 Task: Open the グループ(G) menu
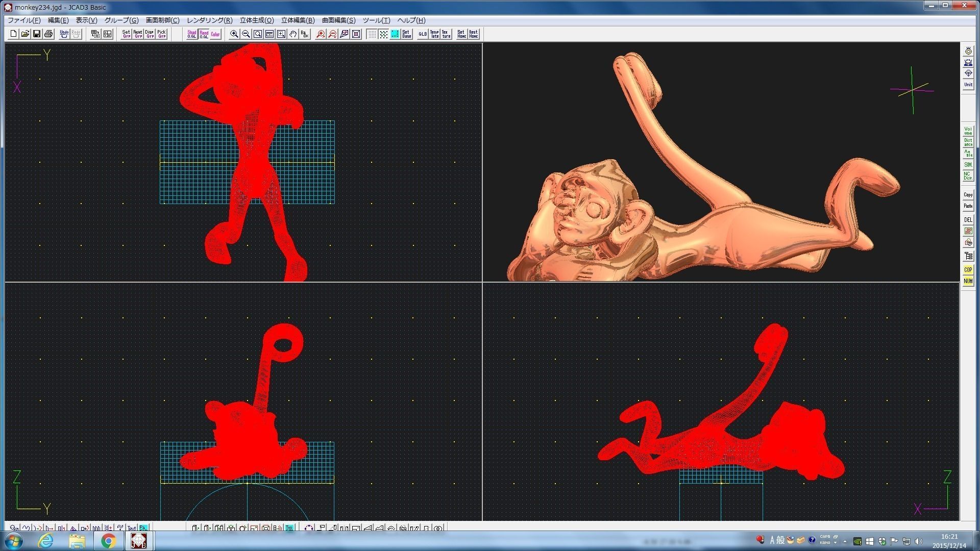pos(121,20)
